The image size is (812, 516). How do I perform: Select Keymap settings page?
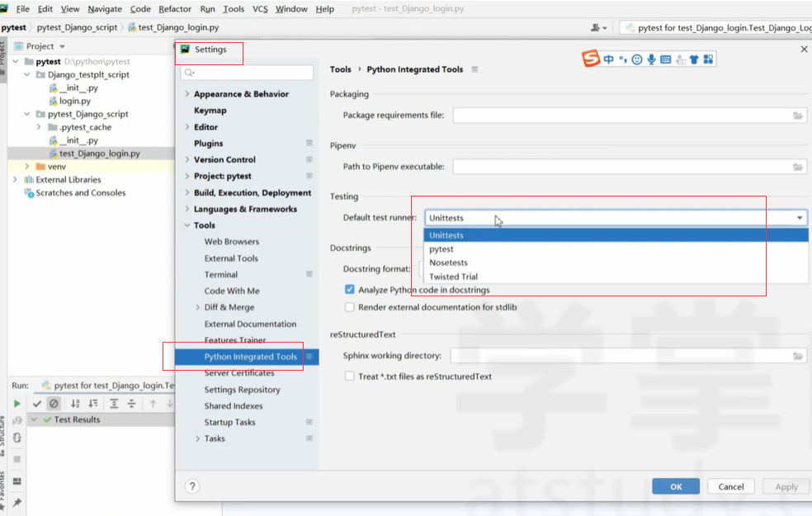[x=210, y=111]
